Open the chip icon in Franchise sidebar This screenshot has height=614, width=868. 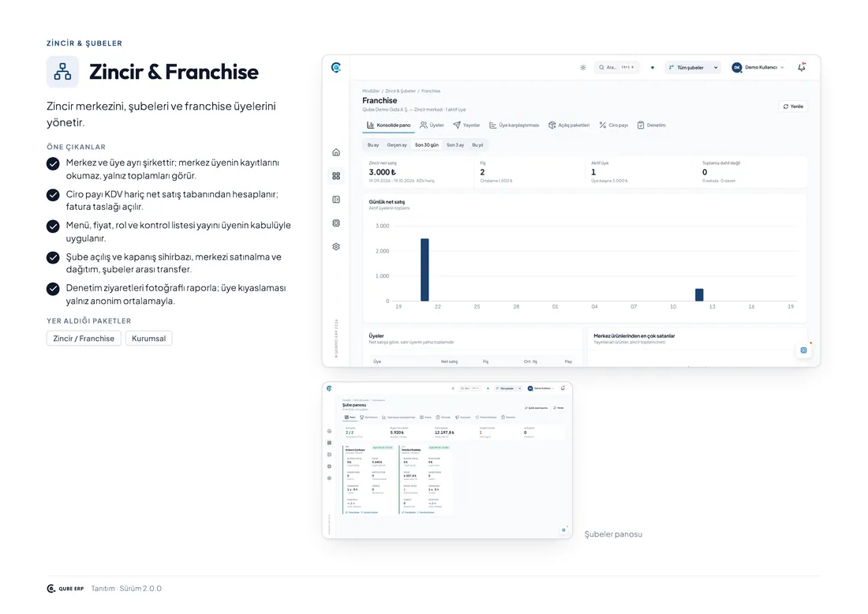pos(336,223)
